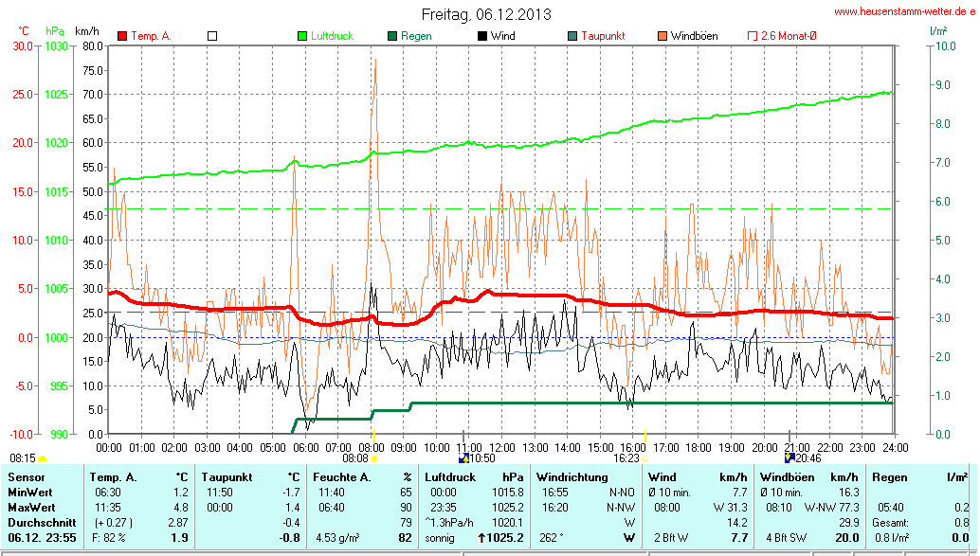Click the orange Windböen legend square

click(662, 36)
